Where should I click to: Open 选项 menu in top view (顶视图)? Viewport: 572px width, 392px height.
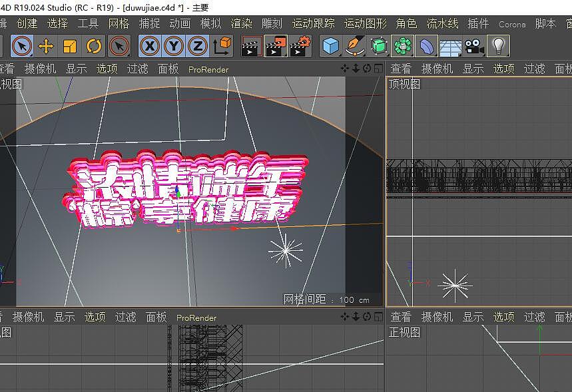tap(504, 69)
